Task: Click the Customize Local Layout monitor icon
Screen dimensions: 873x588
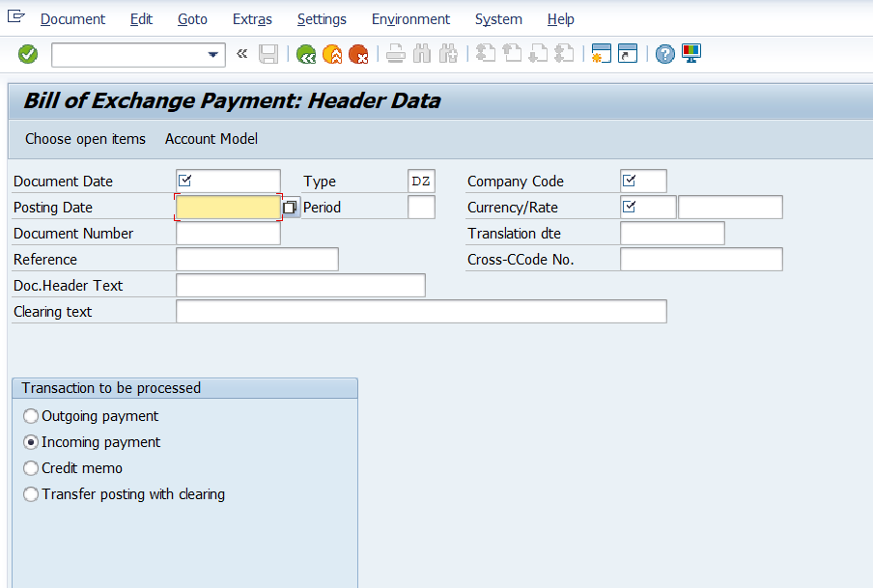Action: (690, 54)
